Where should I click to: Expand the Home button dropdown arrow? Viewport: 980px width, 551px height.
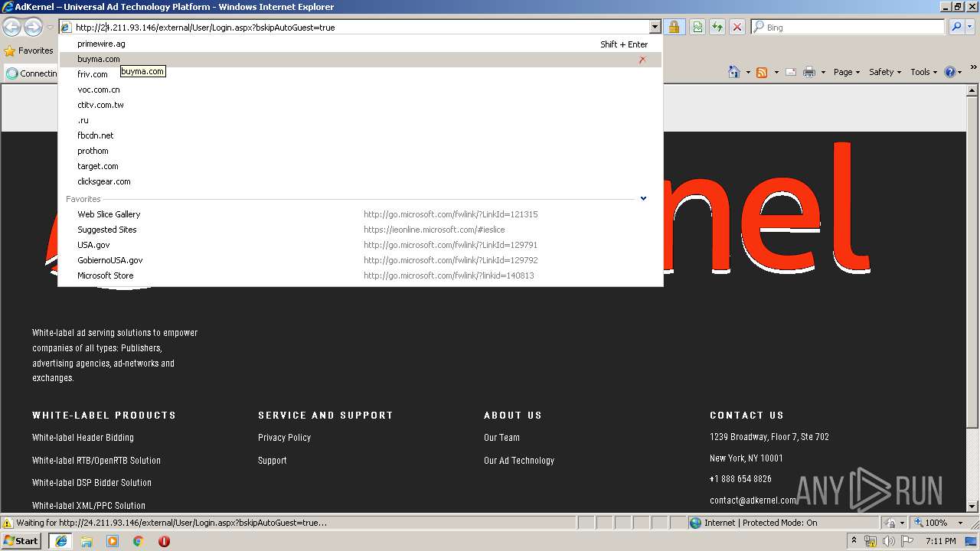tap(747, 72)
